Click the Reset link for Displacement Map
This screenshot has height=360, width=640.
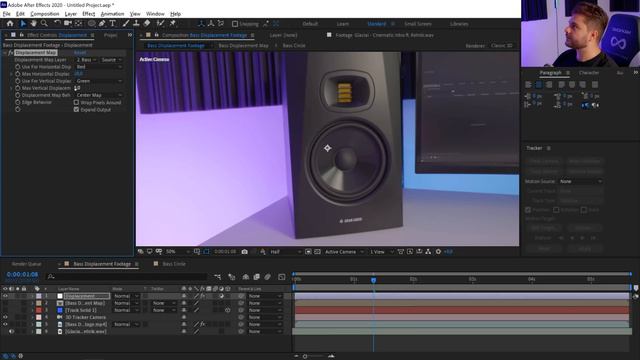80,53
